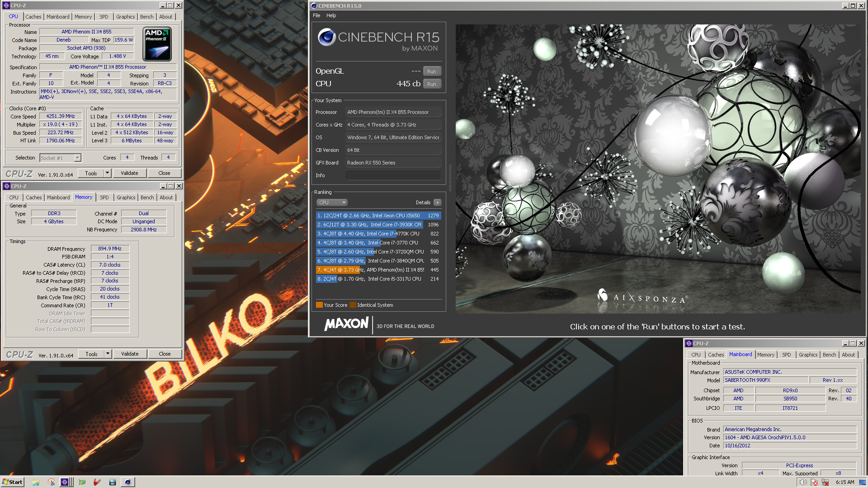
Task: Click the purple CPU-Z taskbar icon
Action: [x=65, y=482]
